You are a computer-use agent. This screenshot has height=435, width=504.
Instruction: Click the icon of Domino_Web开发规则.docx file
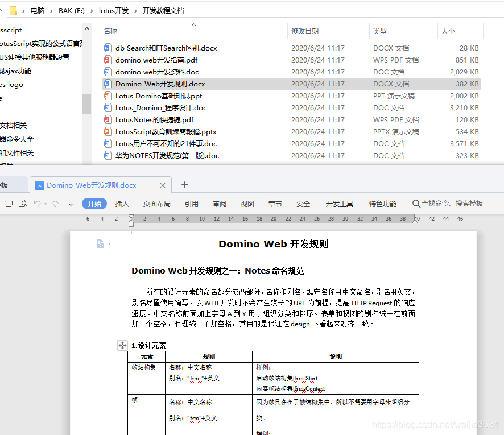[108, 84]
